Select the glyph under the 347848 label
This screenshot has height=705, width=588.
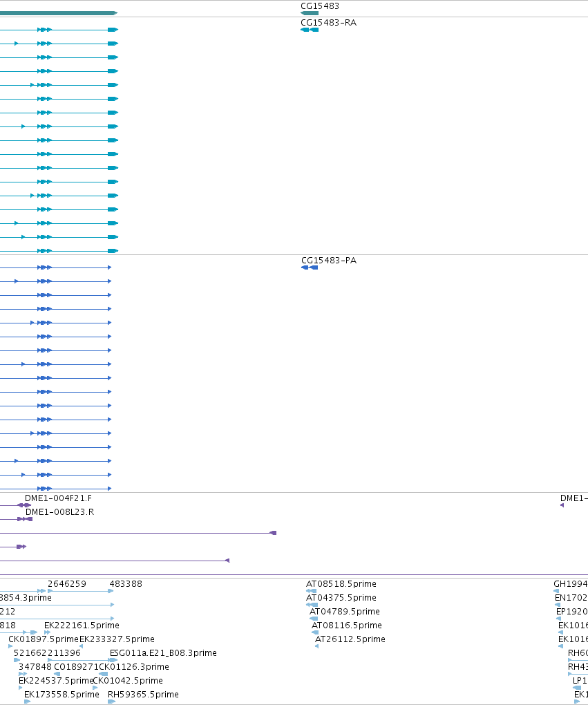click(23, 674)
